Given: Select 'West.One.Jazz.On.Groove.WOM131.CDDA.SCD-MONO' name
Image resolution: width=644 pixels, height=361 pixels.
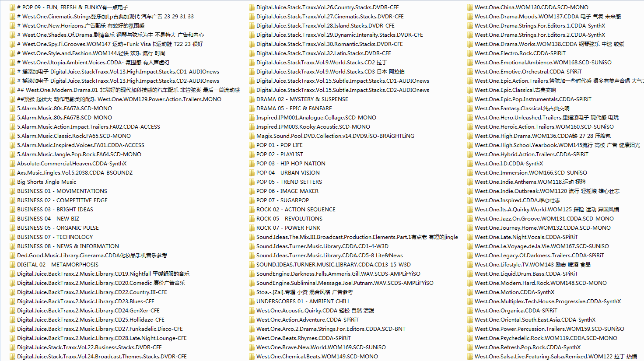Looking at the screenshot, I should 544,219.
